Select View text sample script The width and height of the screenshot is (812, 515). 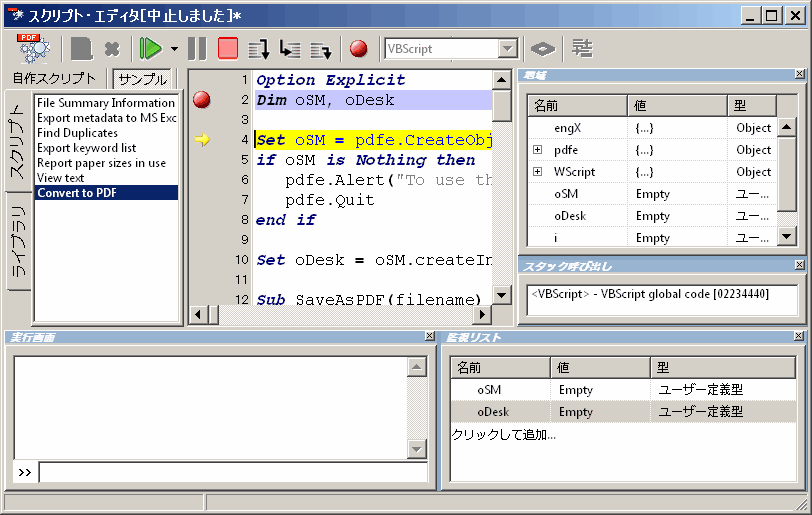pos(106,178)
